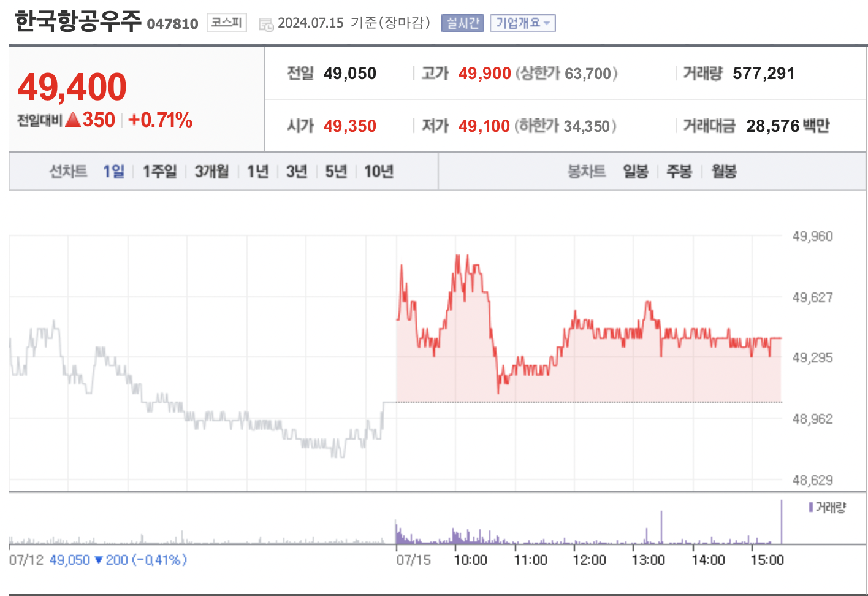
Task: Click the 선차트 label
Action: click(x=68, y=171)
